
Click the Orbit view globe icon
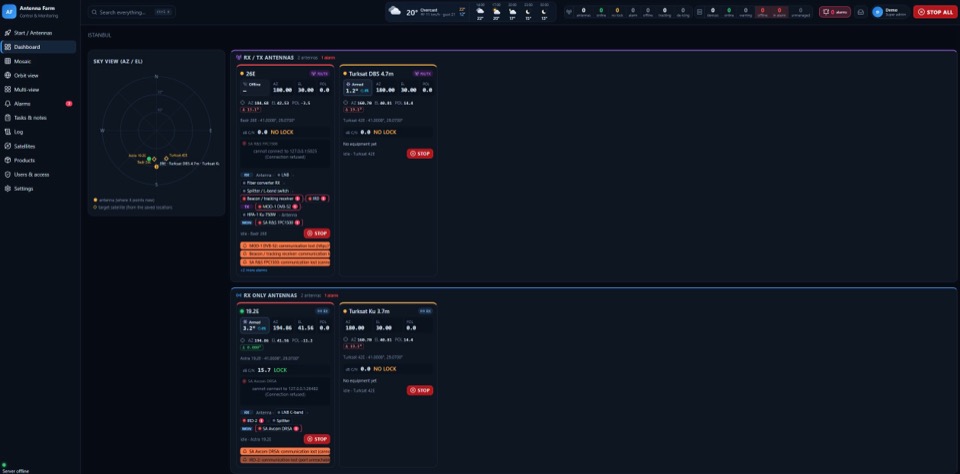(x=7, y=75)
